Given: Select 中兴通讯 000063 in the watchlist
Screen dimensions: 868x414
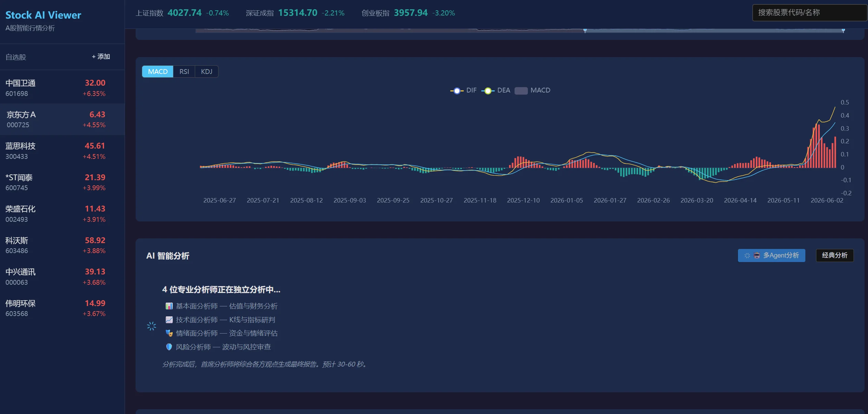Looking at the screenshot, I should [62, 277].
